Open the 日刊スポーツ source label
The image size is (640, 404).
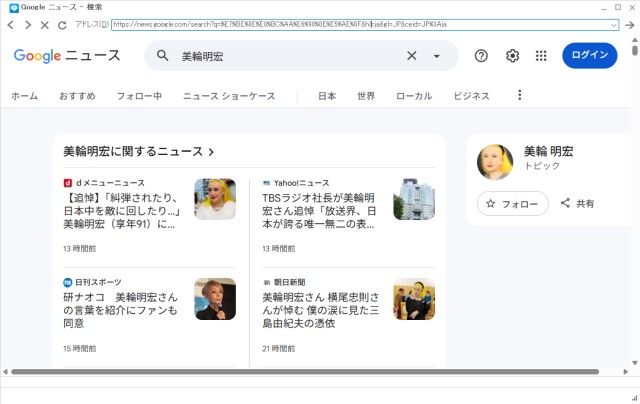[92, 282]
